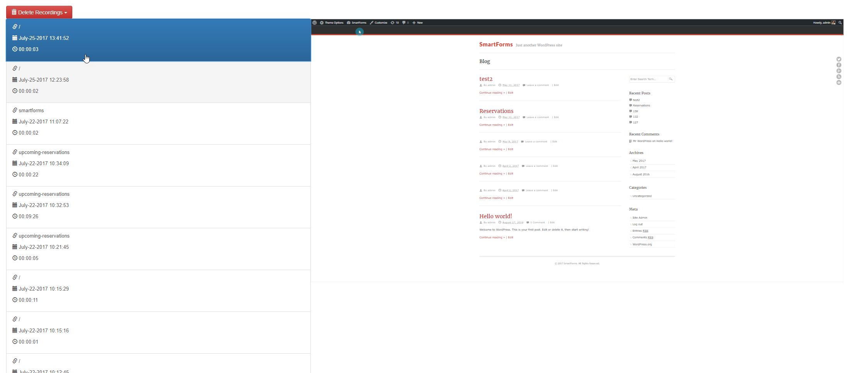This screenshot has height=373, width=868.
Task: Click the clock icon next to duration 00:09:26
Action: tap(15, 216)
